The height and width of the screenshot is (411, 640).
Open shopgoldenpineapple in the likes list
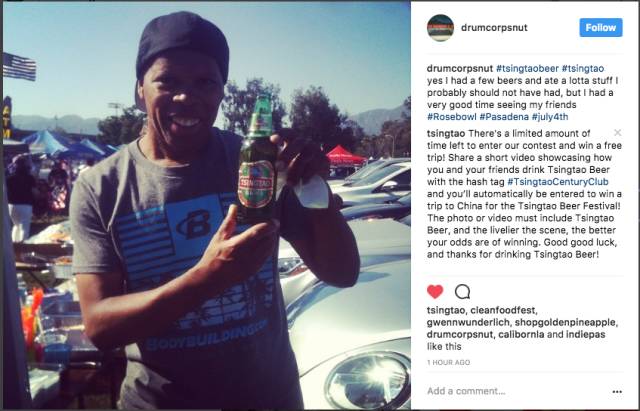[x=566, y=322]
